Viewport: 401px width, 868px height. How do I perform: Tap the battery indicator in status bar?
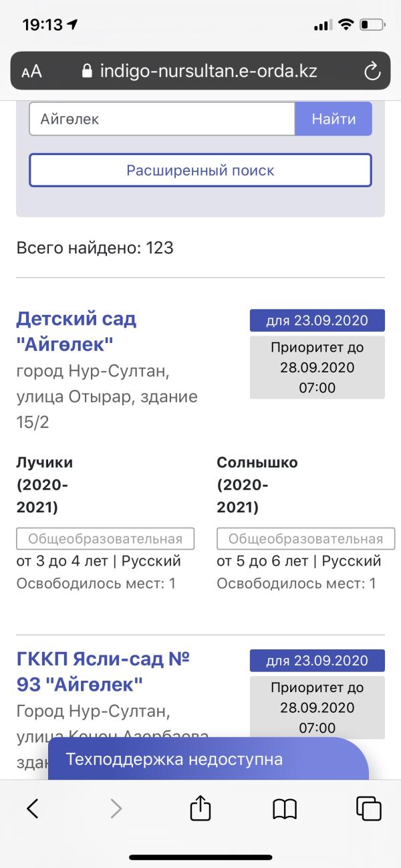tap(372, 25)
